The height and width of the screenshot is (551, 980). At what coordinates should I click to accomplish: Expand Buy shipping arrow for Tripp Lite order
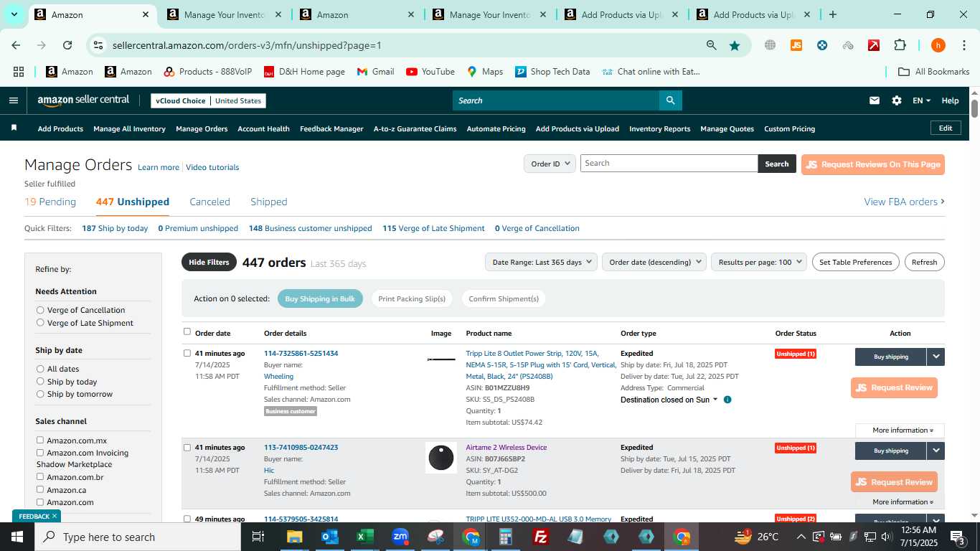pos(936,357)
